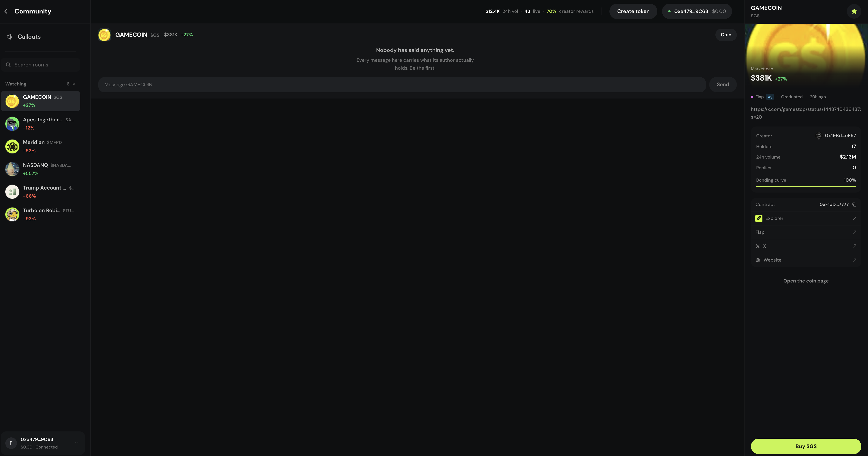
Task: Select Apes Together avatar in Watching list
Action: coord(12,124)
